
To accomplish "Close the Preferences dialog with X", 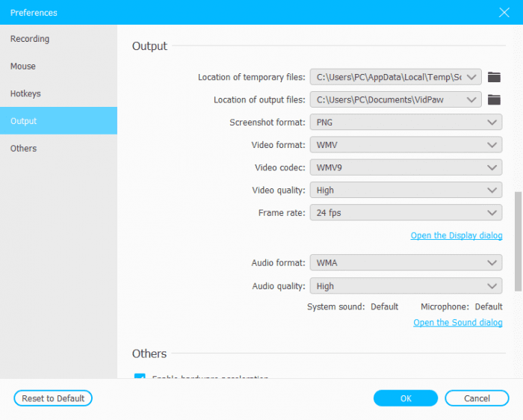I will pos(504,13).
